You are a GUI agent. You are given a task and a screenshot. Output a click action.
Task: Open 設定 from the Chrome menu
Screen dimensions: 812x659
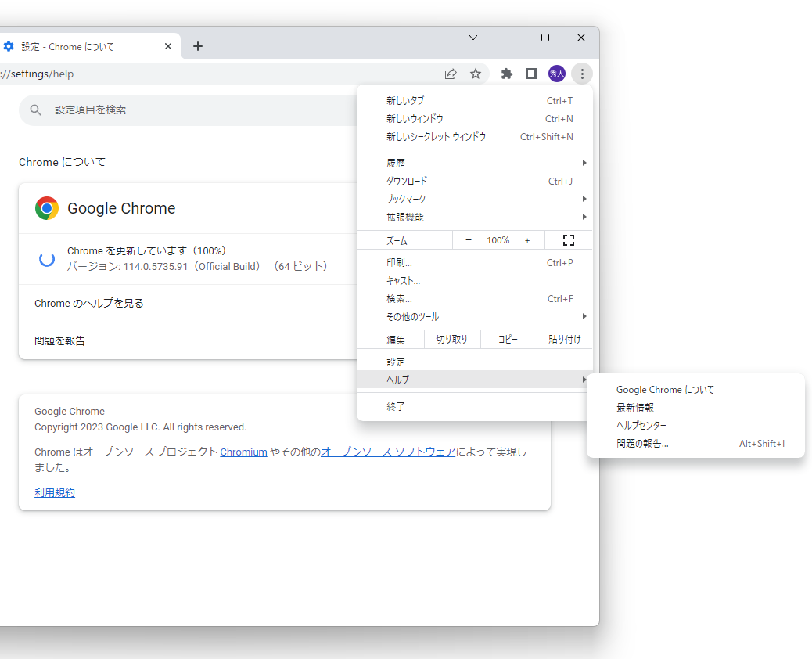coord(395,361)
